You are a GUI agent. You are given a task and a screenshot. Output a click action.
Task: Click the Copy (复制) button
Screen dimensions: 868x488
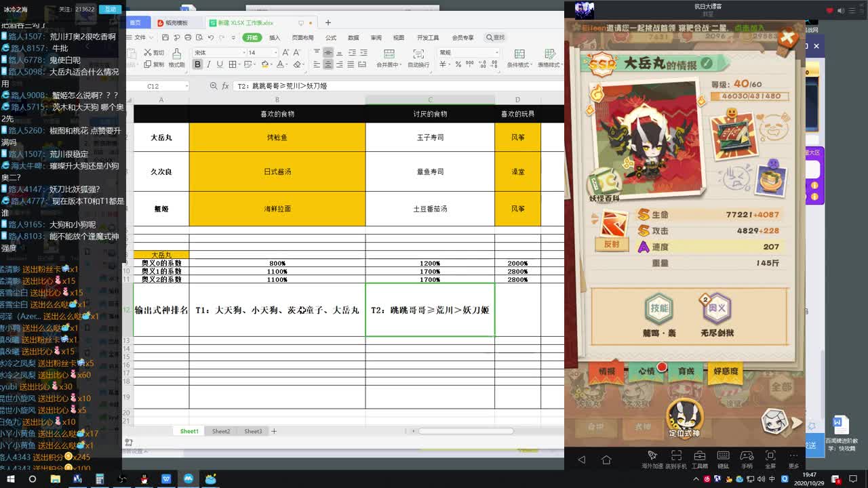[153, 64]
